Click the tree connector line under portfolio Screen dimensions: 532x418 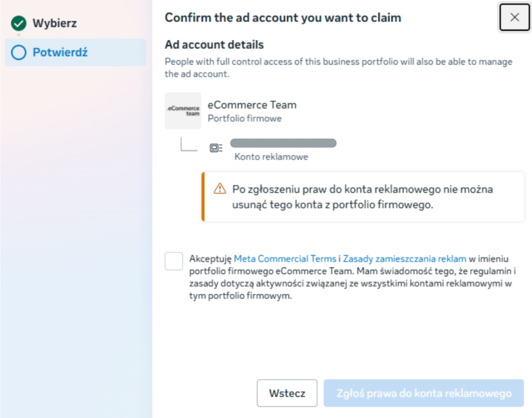(x=188, y=145)
